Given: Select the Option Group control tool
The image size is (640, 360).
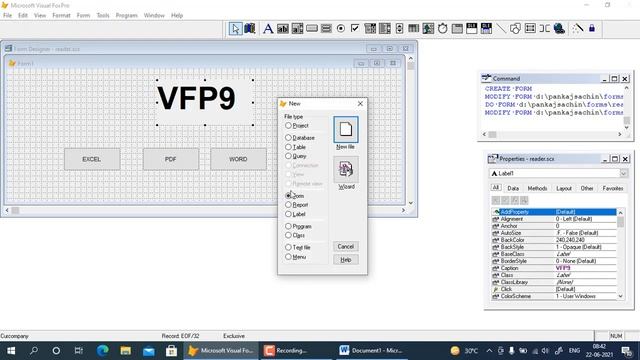Looking at the screenshot, I should point(341,29).
